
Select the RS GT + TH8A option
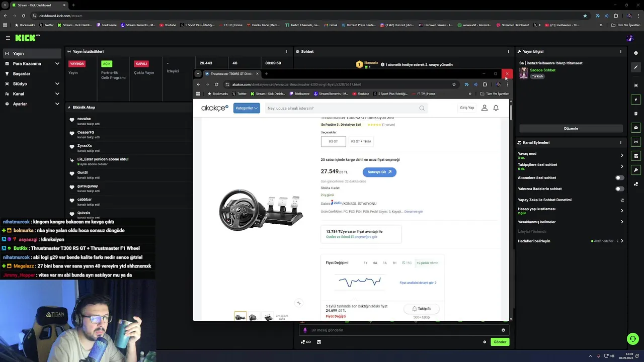click(x=361, y=141)
